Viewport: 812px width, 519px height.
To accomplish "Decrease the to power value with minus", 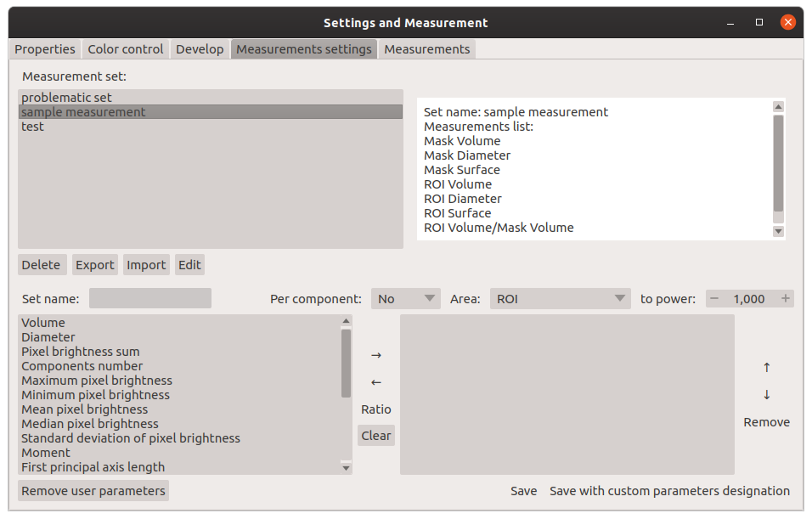I will 714,299.
